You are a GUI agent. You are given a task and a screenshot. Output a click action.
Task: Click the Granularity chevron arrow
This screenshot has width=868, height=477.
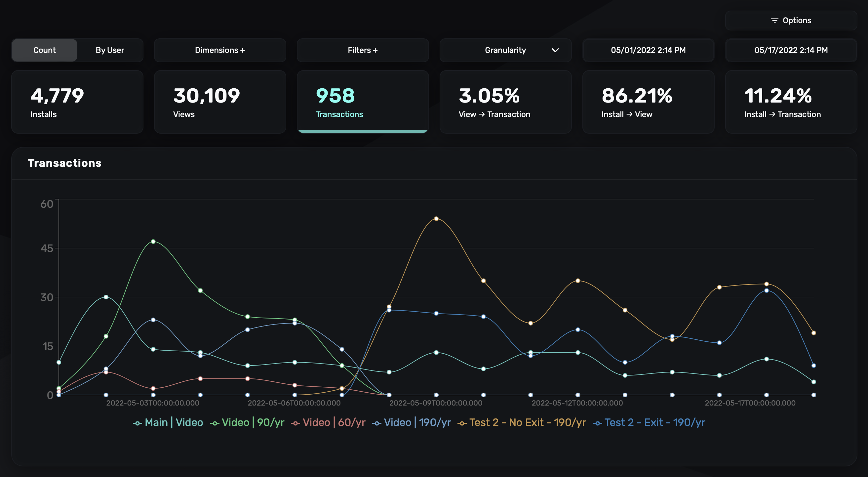[x=555, y=50]
